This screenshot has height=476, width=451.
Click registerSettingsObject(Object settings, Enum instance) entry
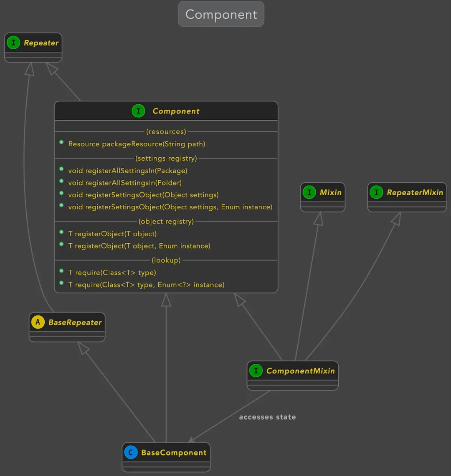click(170, 207)
